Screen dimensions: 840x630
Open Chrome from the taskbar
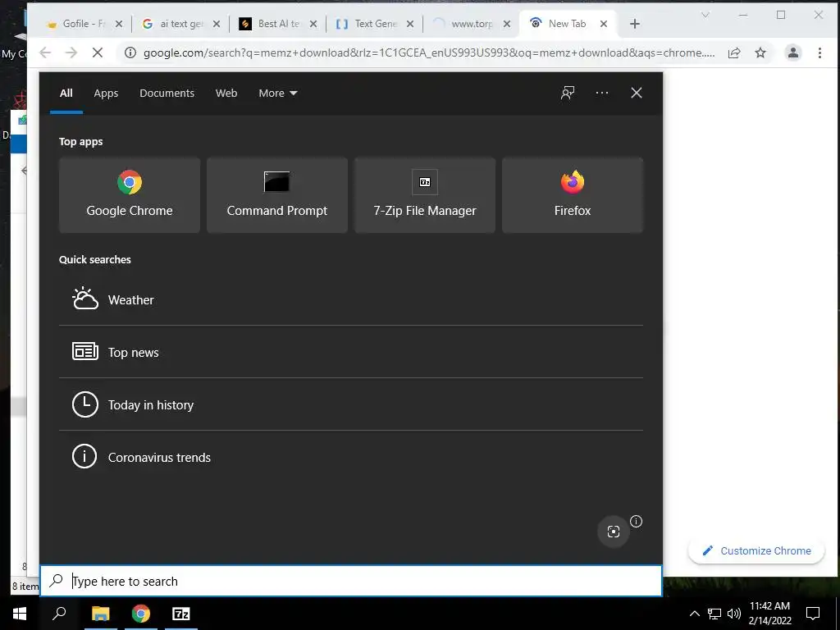coord(141,614)
